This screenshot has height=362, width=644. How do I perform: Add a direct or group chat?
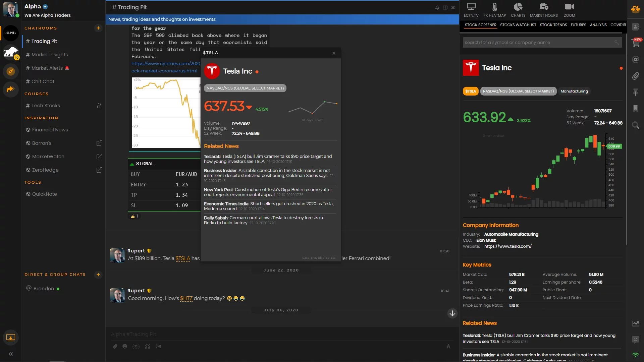(x=98, y=275)
